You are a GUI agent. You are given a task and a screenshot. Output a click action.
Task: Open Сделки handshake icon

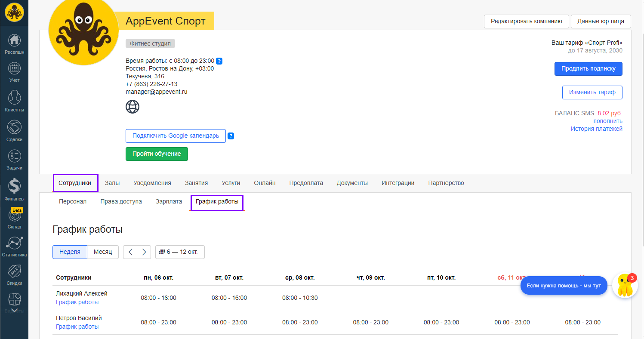14,127
